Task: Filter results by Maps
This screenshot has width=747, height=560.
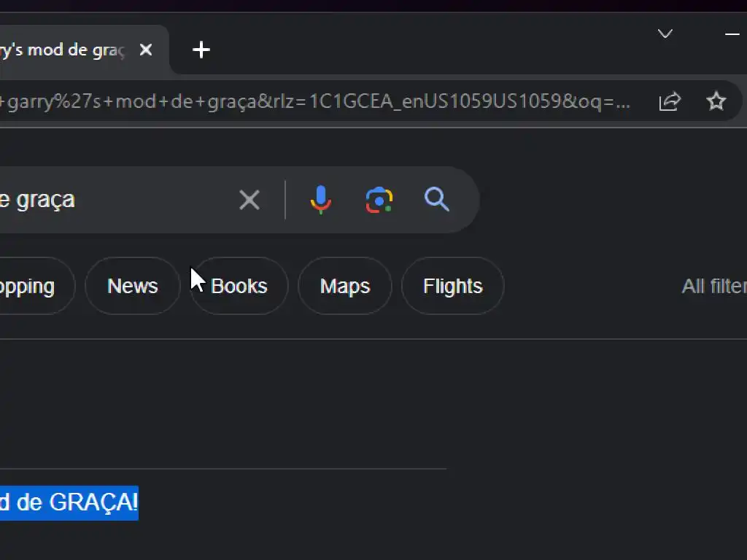Action: (345, 286)
